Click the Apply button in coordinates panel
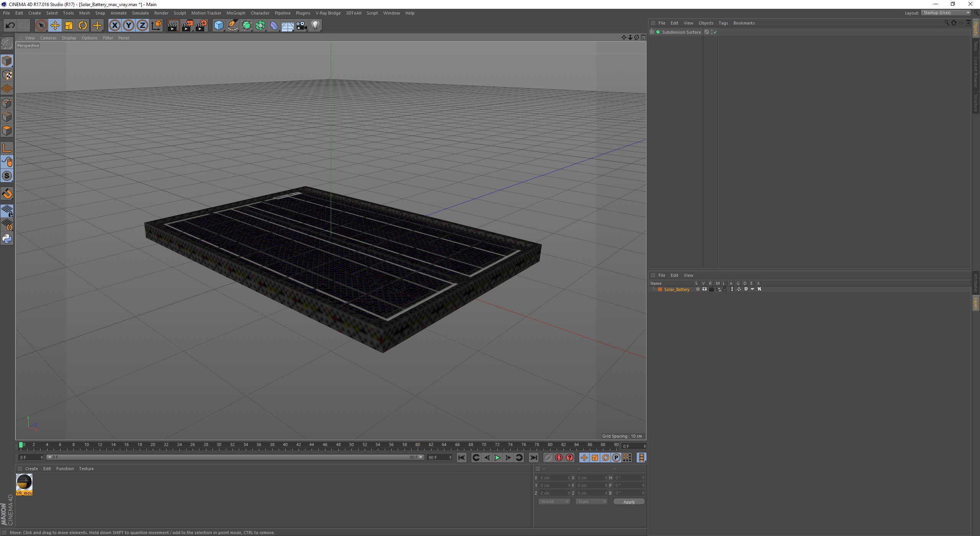The height and width of the screenshot is (536, 980). pos(627,502)
